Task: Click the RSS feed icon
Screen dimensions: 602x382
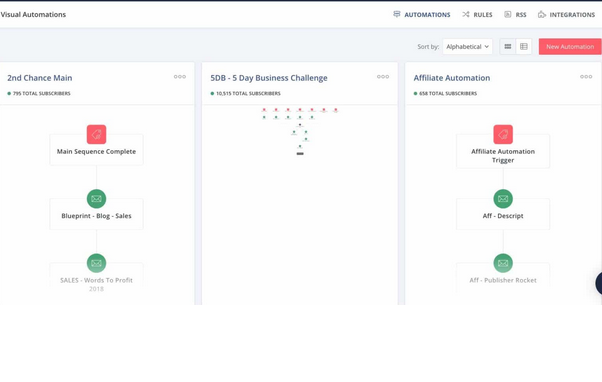Action: tap(508, 14)
